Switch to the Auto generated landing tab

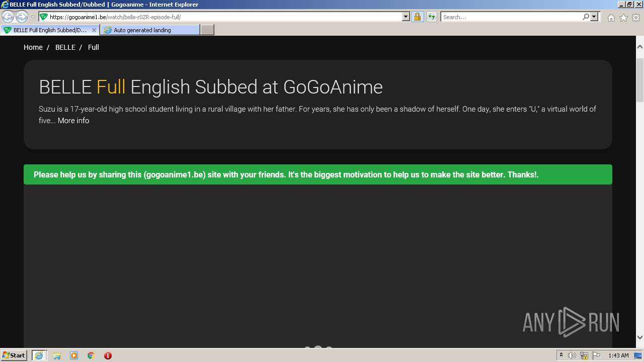(x=150, y=30)
